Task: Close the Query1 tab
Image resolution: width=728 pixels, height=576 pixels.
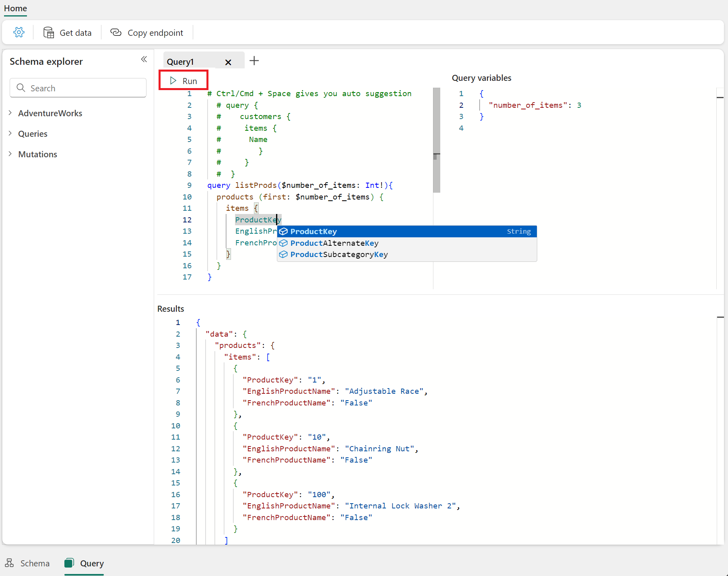Action: (228, 62)
